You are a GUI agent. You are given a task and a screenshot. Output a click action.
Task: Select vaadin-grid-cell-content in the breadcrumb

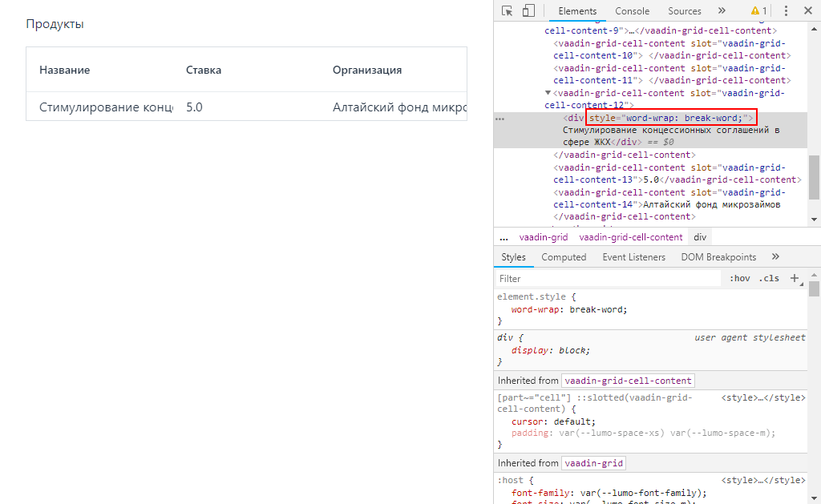click(630, 237)
